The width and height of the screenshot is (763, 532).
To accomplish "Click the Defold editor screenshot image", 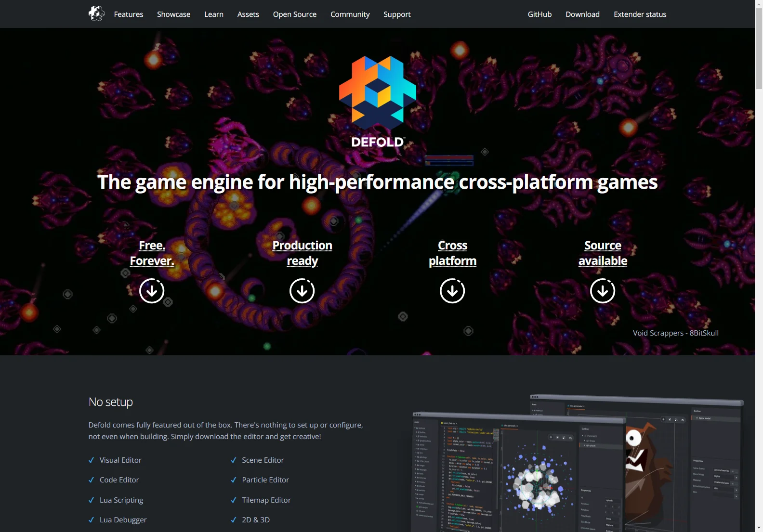I will (x=578, y=463).
